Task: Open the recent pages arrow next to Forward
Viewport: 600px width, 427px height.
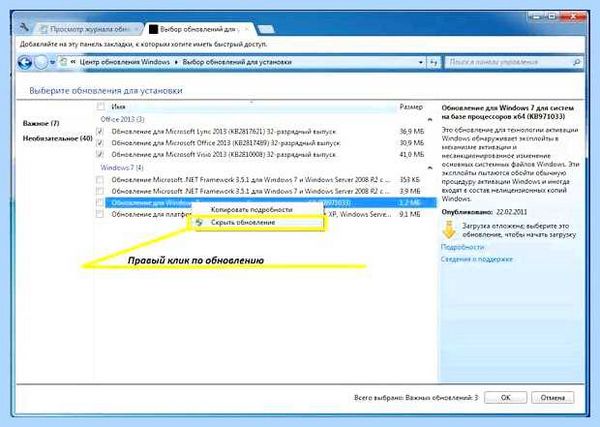Action: 53,62
